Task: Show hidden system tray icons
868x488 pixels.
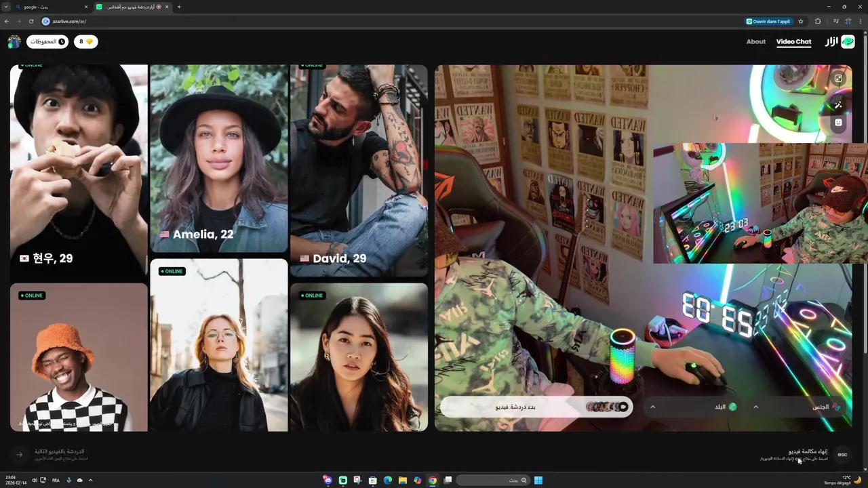Action: coord(90,480)
